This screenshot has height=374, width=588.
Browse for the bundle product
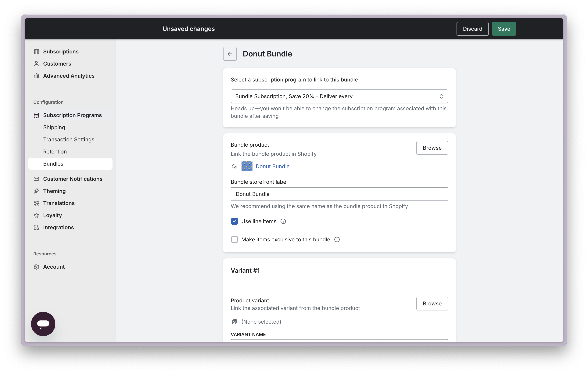432,148
